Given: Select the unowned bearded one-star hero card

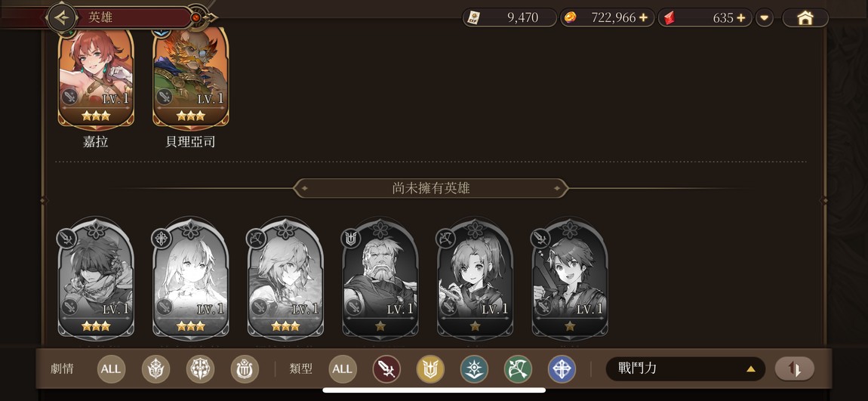Looking at the screenshot, I should (x=380, y=279).
